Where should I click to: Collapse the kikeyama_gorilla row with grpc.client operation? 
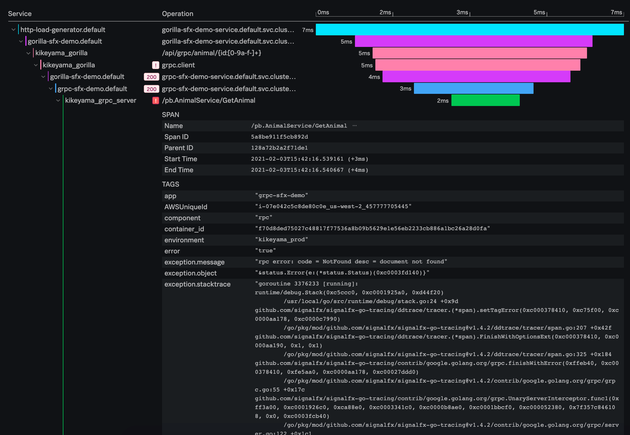(36, 65)
